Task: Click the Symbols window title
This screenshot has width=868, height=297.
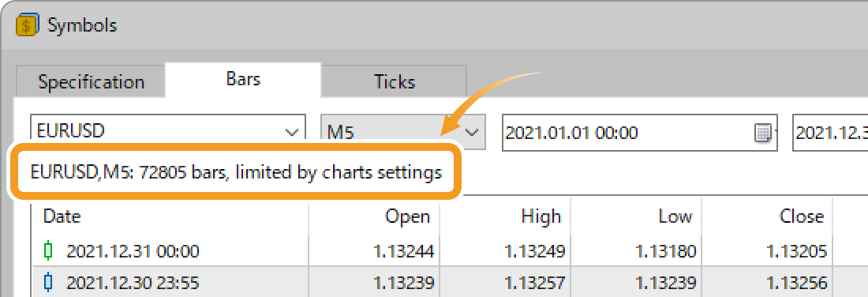Action: (x=82, y=25)
